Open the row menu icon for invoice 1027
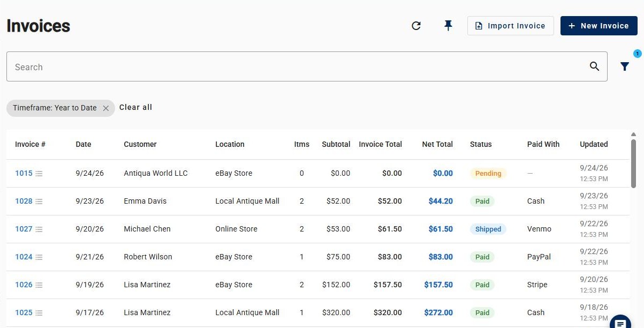The height and width of the screenshot is (328, 644). click(39, 229)
